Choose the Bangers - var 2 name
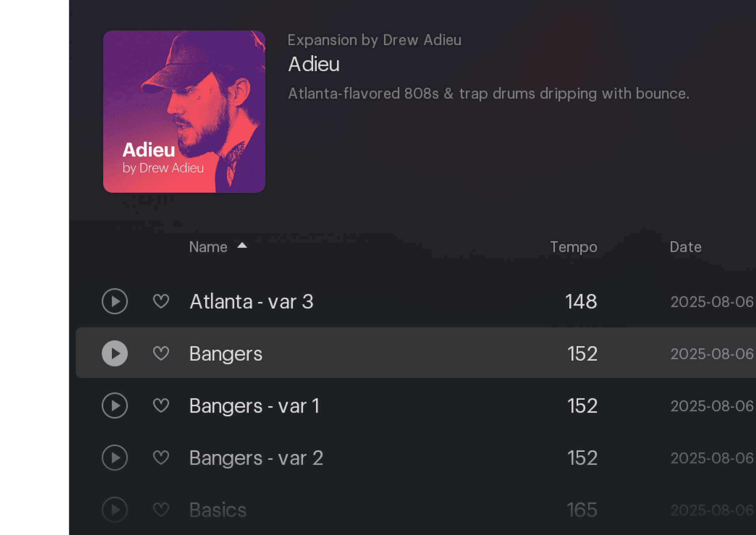The height and width of the screenshot is (535, 756). [x=256, y=458]
